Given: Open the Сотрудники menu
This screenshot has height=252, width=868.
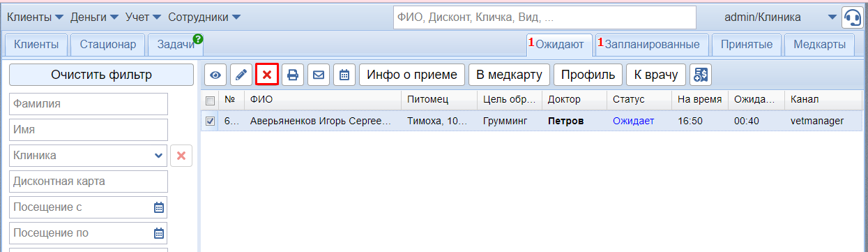Looking at the screenshot, I should [204, 17].
